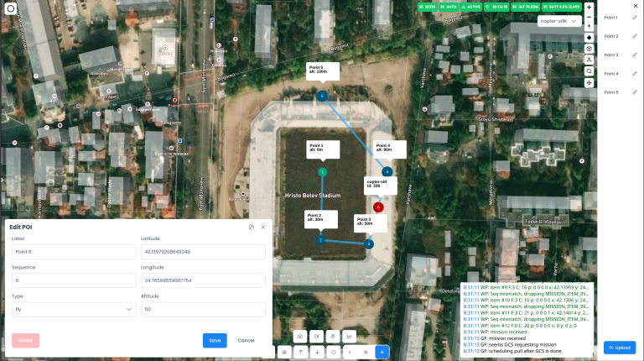Click the blue Upload mission button
Image resolution: width=644 pixels, height=361 pixels.
[x=620, y=348]
